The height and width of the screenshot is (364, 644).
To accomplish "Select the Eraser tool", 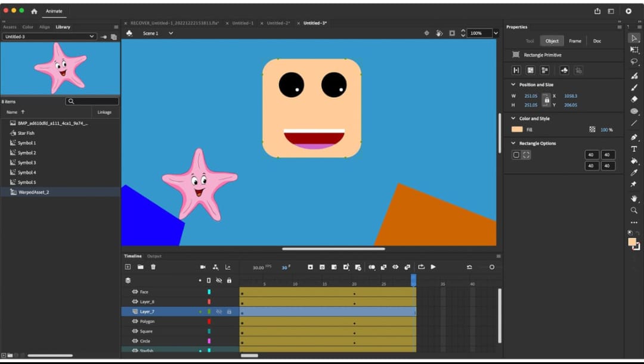I will pos(634,99).
